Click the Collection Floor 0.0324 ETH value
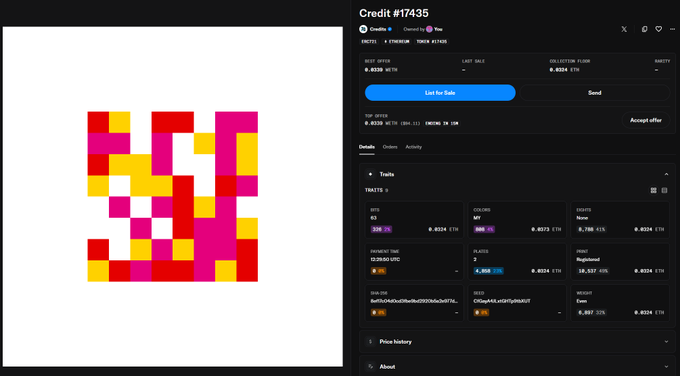This screenshot has width=680, height=376. [x=564, y=70]
